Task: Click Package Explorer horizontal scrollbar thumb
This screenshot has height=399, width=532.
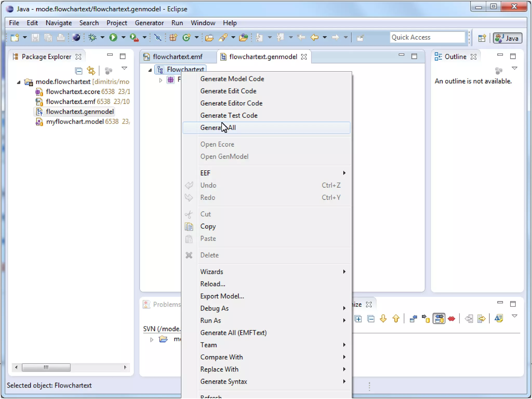Action: pos(46,367)
